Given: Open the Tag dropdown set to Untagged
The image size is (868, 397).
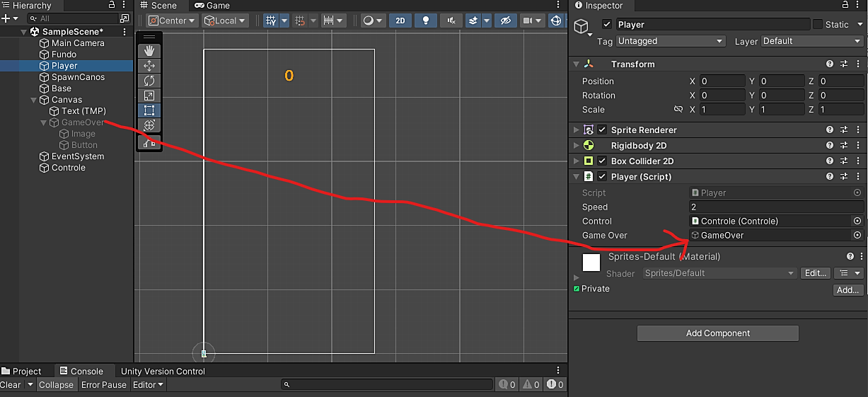Looking at the screenshot, I should click(671, 41).
